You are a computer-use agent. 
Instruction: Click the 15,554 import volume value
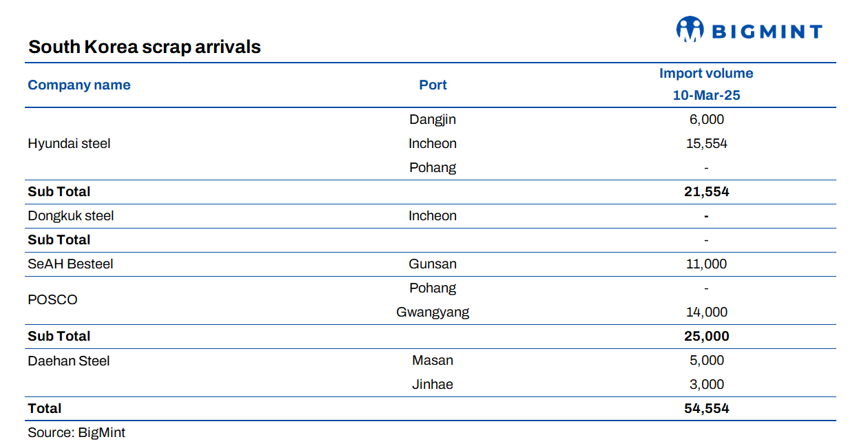[x=706, y=144]
